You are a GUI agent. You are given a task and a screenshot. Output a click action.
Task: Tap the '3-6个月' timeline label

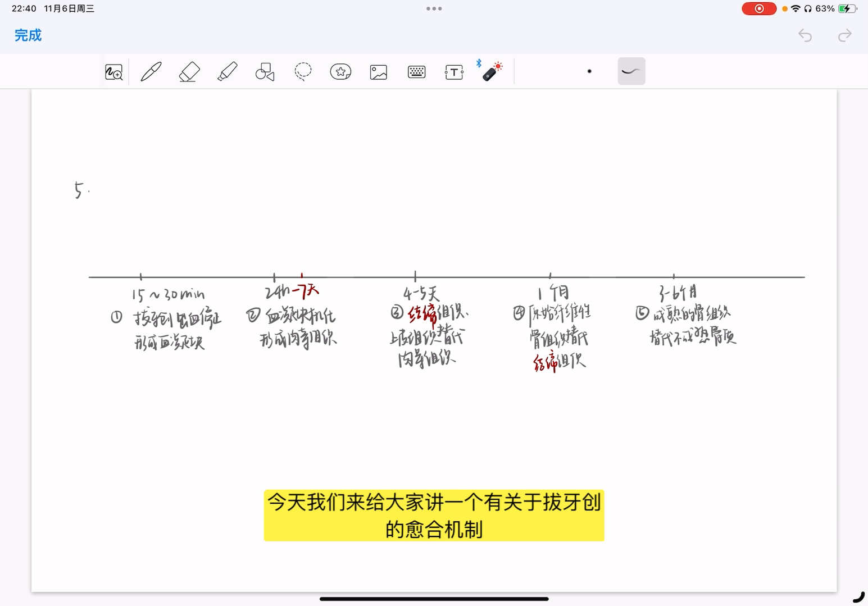(678, 292)
